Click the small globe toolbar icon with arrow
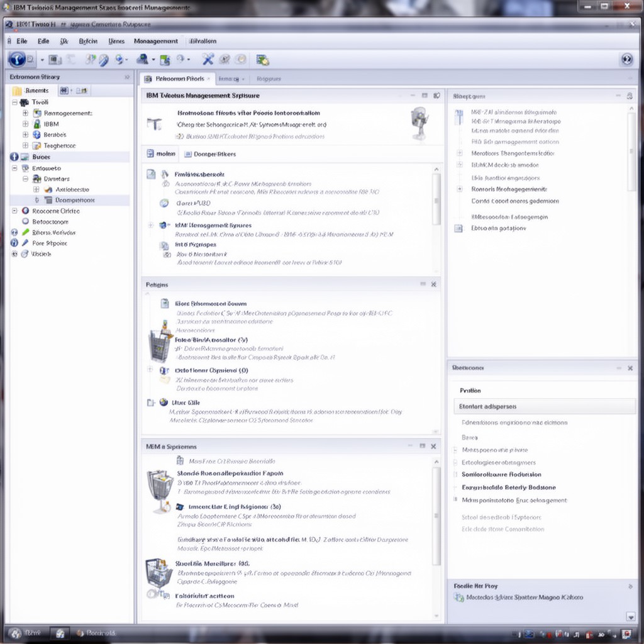Viewport: 644px width, 644px height. [x=119, y=60]
